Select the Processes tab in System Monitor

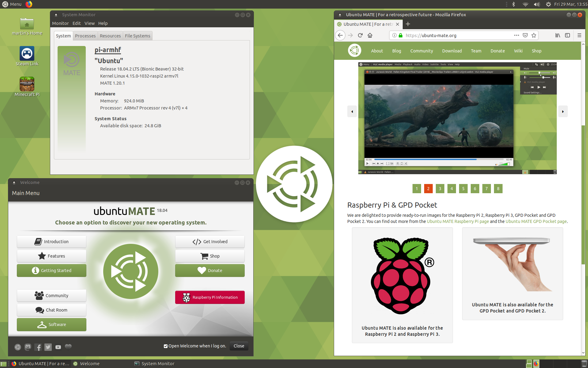85,36
